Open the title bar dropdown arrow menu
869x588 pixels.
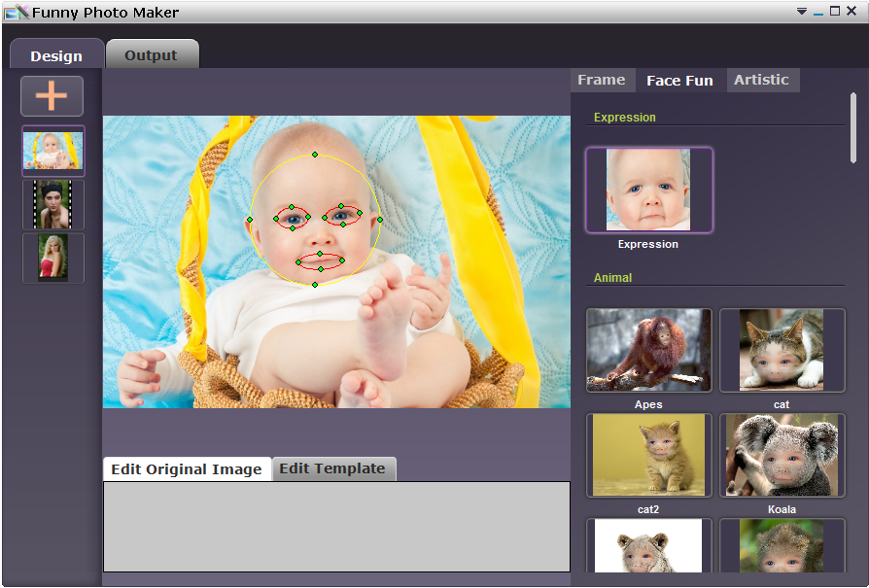point(801,11)
